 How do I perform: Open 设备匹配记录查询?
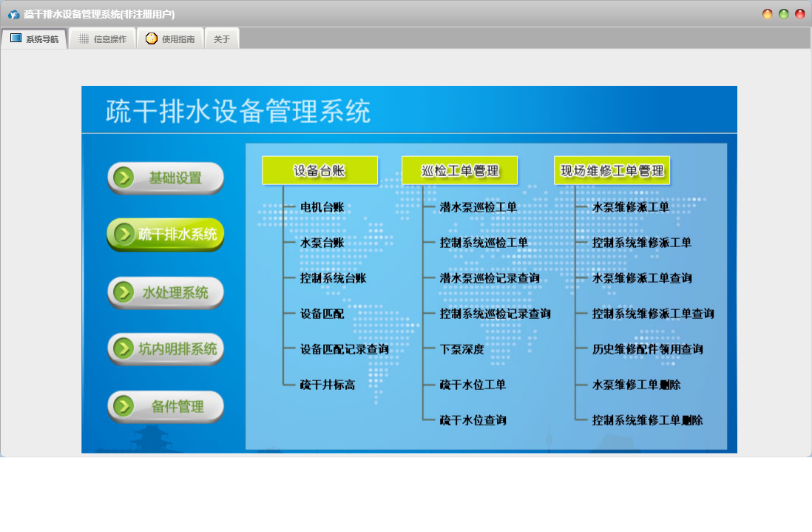345,349
